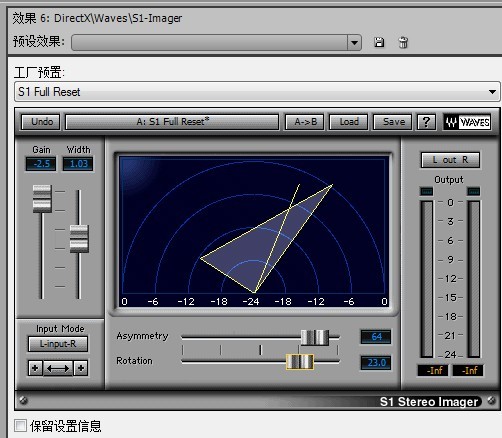Reset right peak hold -Inf readout
The height and width of the screenshot is (438, 502).
click(x=468, y=370)
